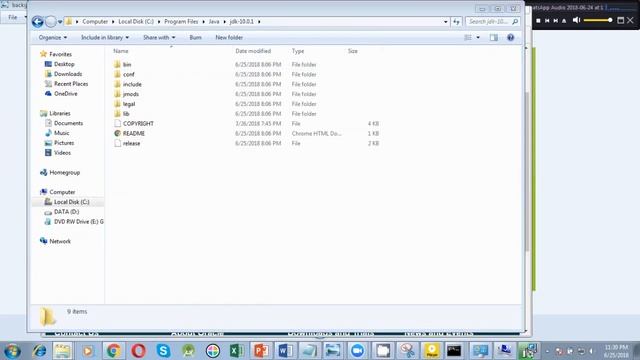This screenshot has width=640, height=360.
Task: Sort by the Name column header
Action: [121, 51]
